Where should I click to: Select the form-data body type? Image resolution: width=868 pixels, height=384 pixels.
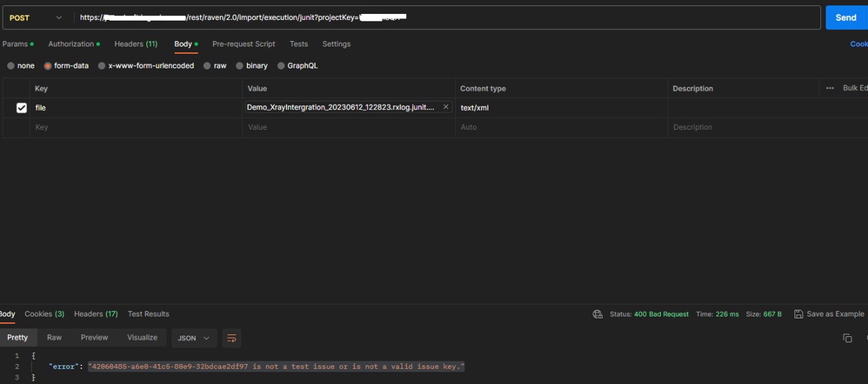(x=66, y=66)
